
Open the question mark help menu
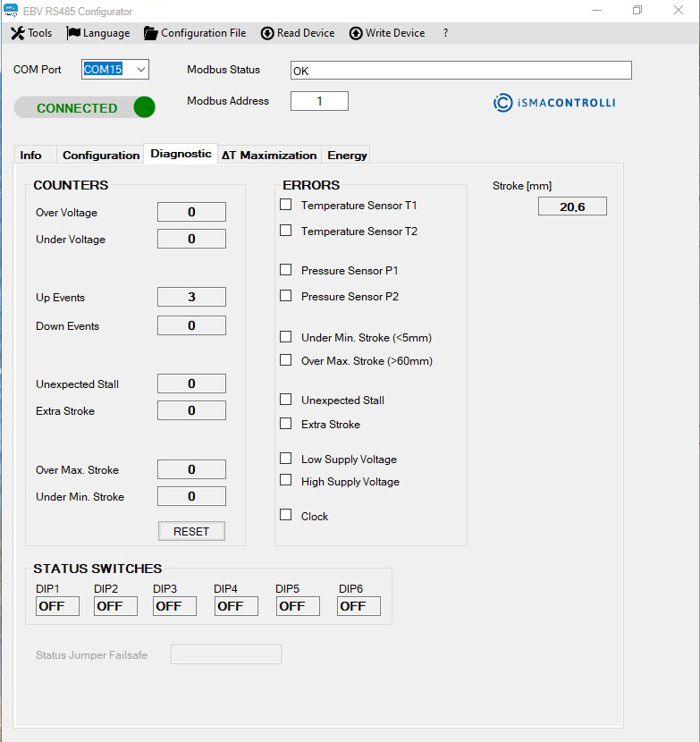tap(445, 33)
